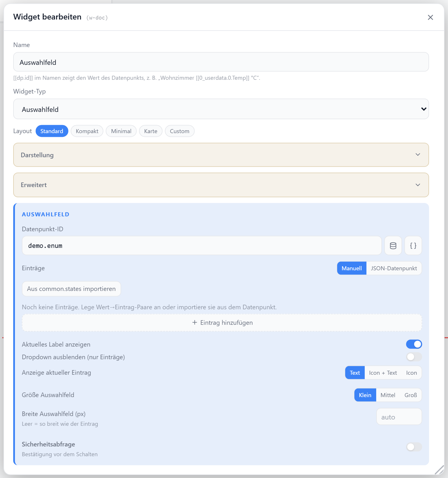The width and height of the screenshot is (448, 478).
Task: Choose Icon + Text display mode
Action: [383, 373]
